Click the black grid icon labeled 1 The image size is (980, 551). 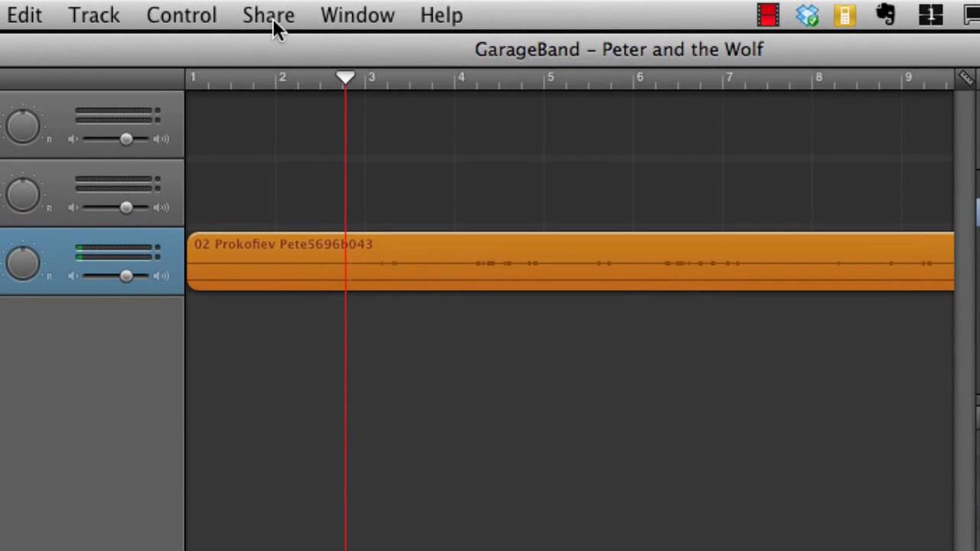(930, 15)
